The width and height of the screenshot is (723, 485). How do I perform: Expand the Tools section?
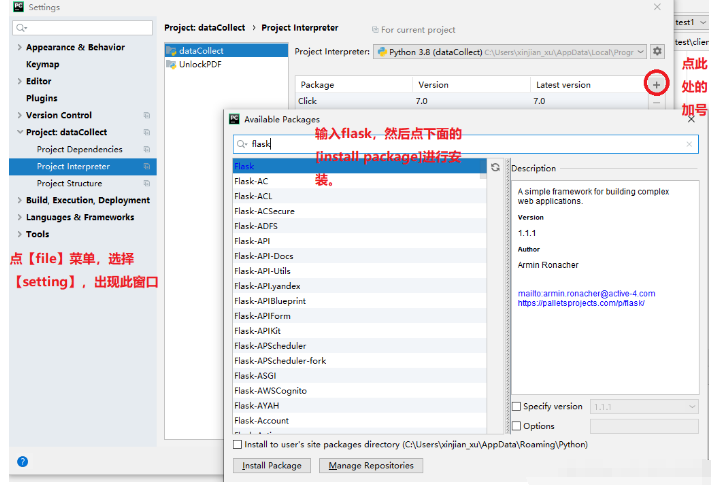[x=19, y=234]
